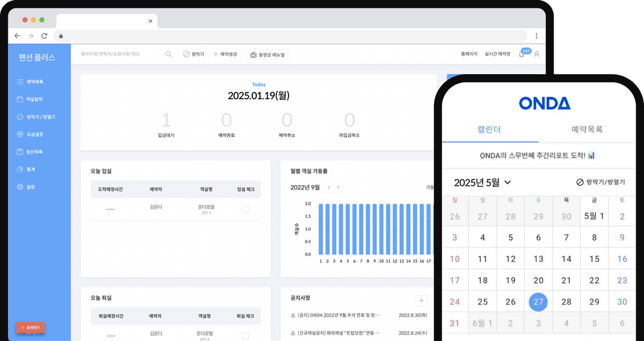
Task: Click the ONDA logo on phone
Action: (x=545, y=103)
